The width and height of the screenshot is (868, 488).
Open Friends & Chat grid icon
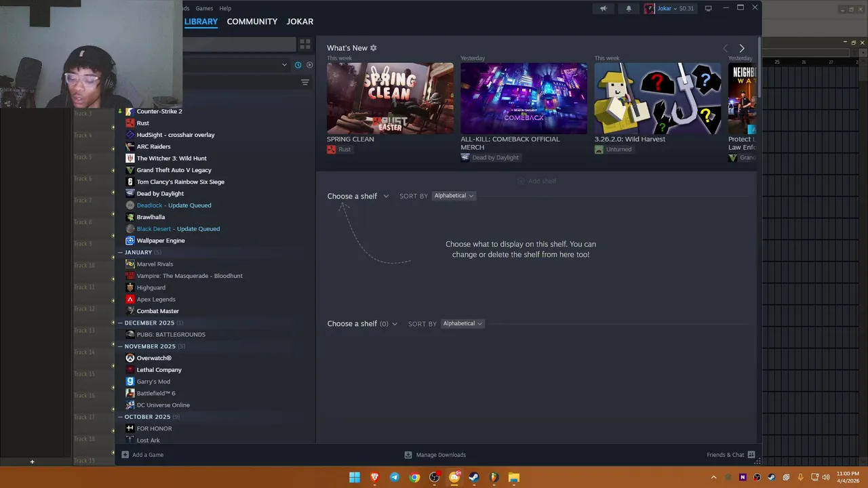[751, 455]
